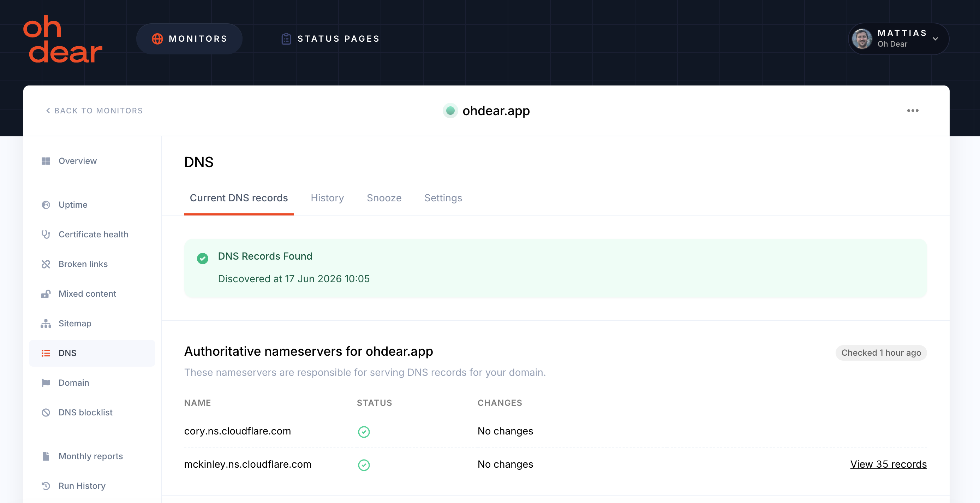This screenshot has height=503, width=980.
Task: Click the DNS Records Found checkmark icon
Action: 202,259
